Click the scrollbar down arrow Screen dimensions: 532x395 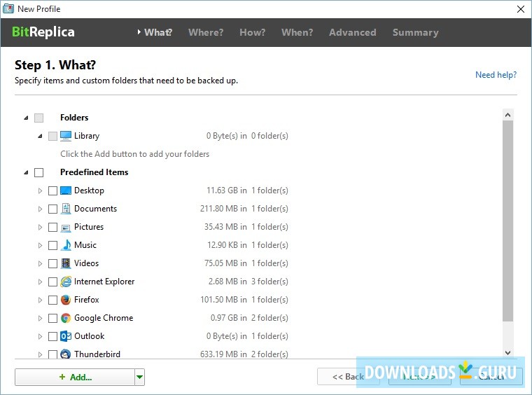pyautogui.click(x=508, y=352)
